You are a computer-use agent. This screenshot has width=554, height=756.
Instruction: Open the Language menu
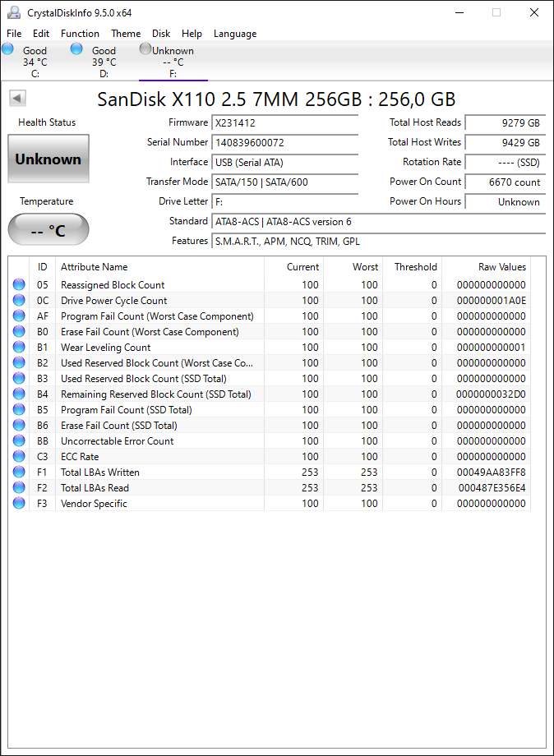[235, 34]
